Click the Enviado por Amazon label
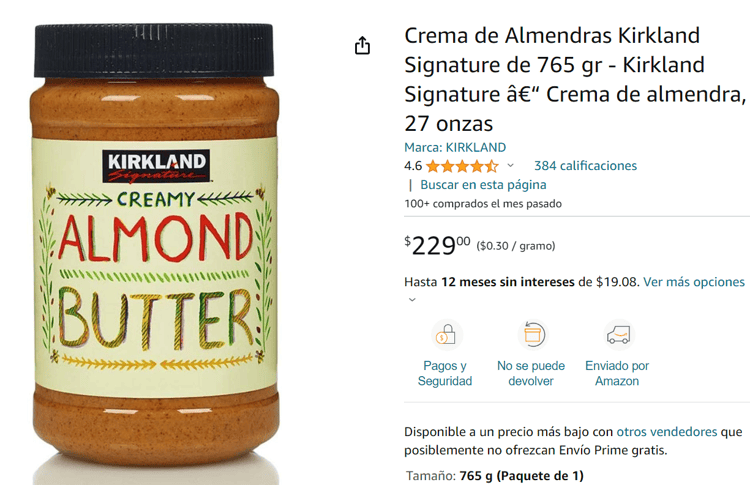Viewport: 750px width, 485px height. click(x=617, y=373)
